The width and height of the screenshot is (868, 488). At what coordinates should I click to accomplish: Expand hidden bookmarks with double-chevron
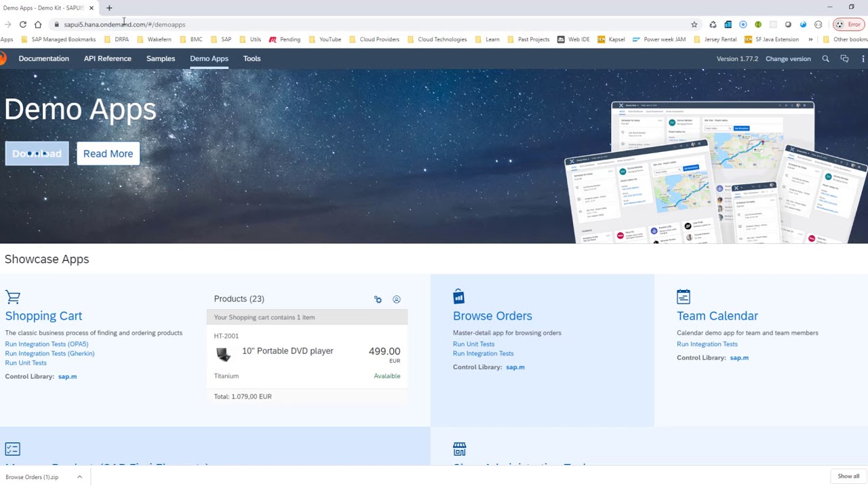[810, 39]
